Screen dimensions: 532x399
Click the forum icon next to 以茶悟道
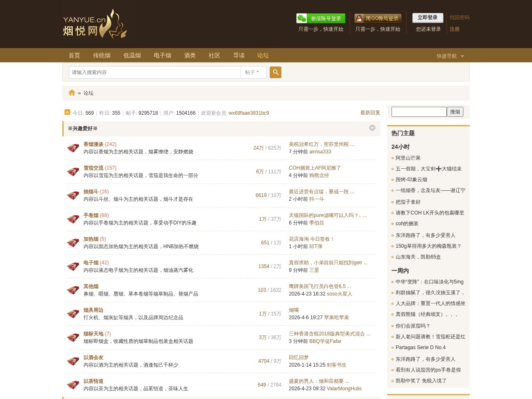pyautogui.click(x=73, y=385)
